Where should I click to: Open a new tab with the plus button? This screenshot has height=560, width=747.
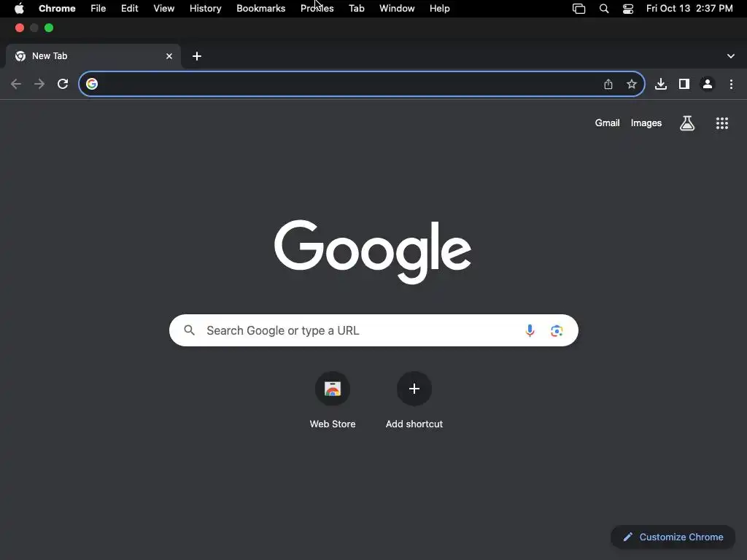point(197,56)
